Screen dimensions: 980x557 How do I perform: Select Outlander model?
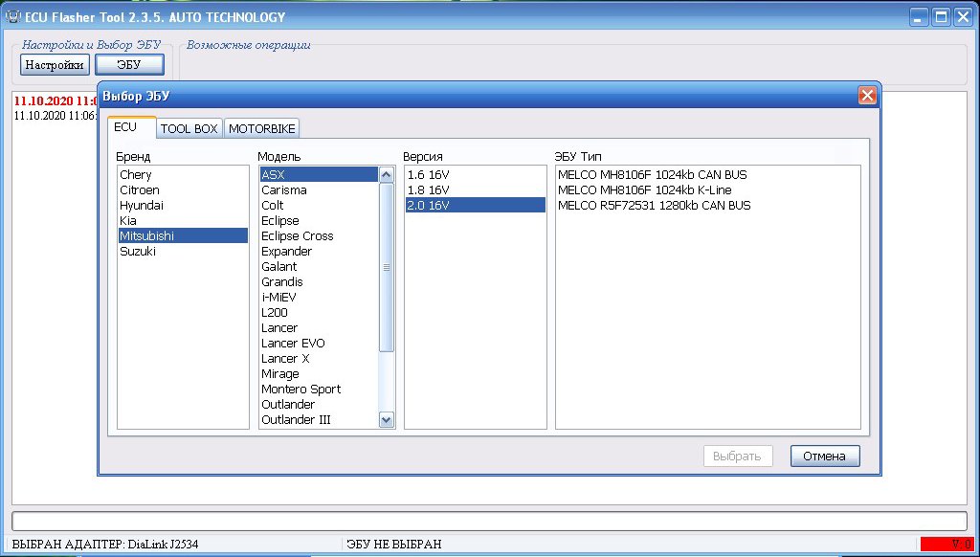(319, 405)
